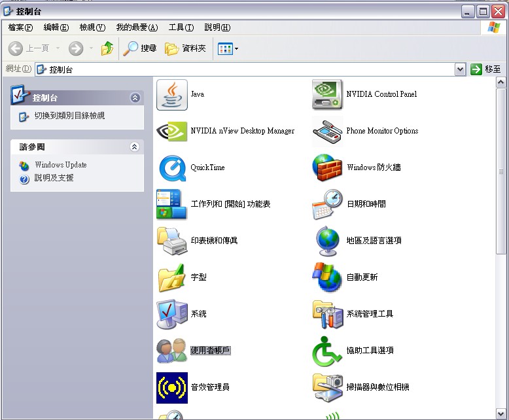Click the vertical scrollbar thumb
The width and height of the screenshot is (509, 420).
500,171
